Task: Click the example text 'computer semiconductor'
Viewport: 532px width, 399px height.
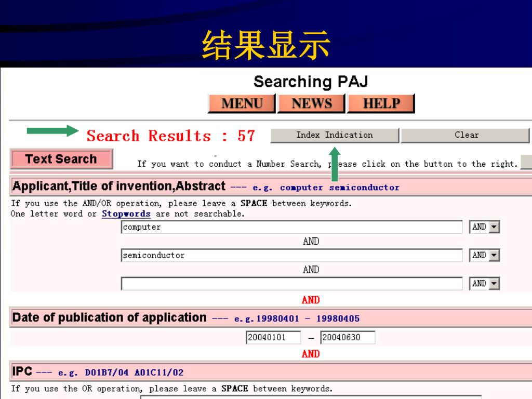Action: [340, 188]
